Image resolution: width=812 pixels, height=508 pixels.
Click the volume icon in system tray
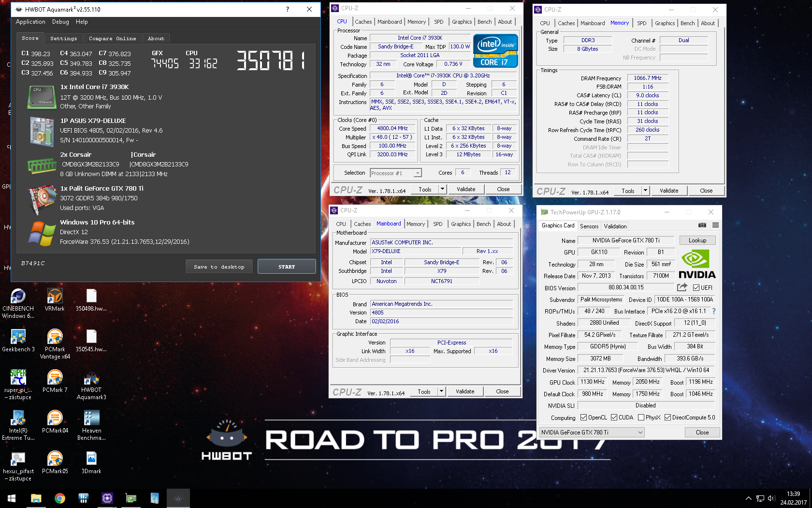[771, 498]
